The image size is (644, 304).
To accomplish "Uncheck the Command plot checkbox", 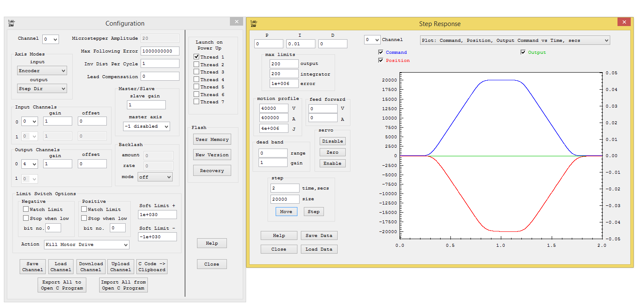I will pyautogui.click(x=381, y=53).
